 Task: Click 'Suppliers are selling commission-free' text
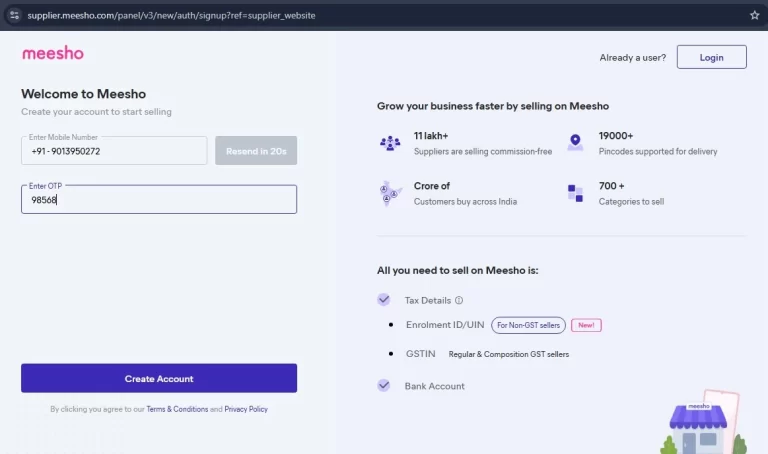click(x=483, y=151)
